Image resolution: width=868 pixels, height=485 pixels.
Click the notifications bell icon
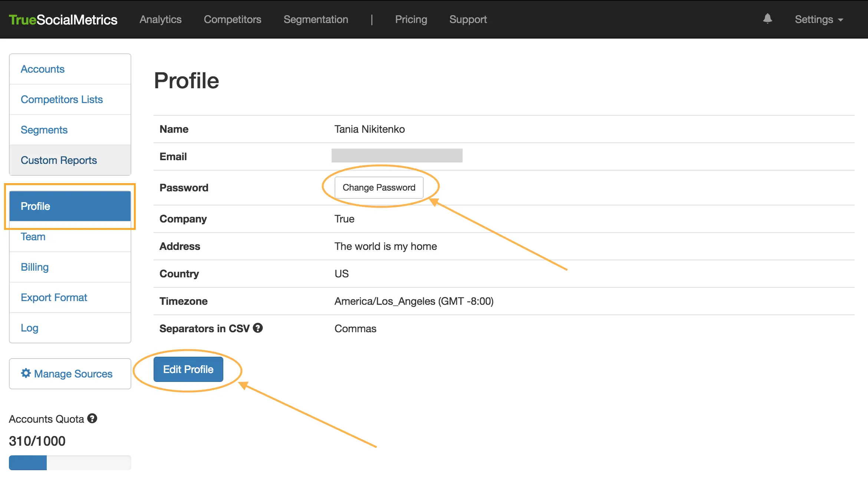pos(767,19)
